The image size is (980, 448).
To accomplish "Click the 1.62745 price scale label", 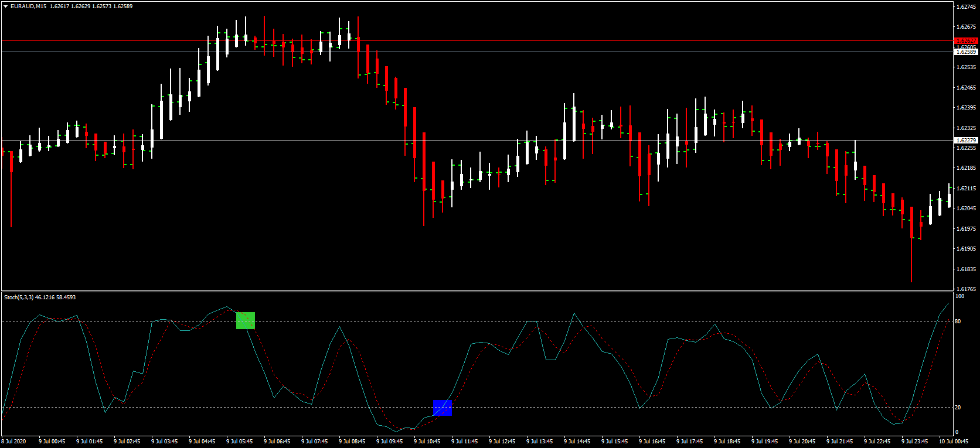I will (x=966, y=7).
